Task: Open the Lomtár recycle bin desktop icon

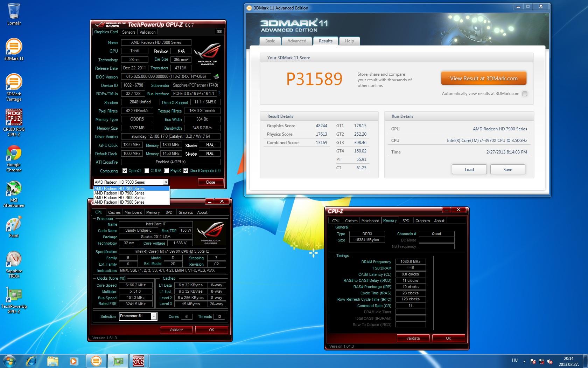Action: pos(14,14)
